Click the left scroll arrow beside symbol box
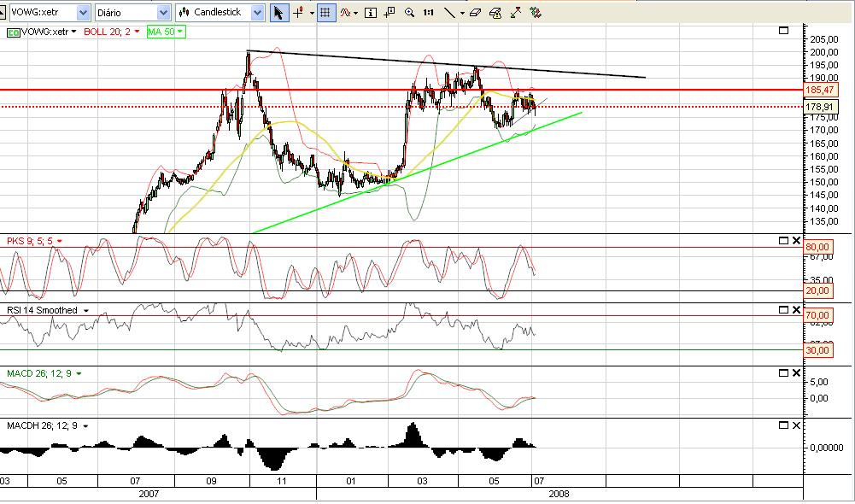 pyautogui.click(x=3, y=12)
